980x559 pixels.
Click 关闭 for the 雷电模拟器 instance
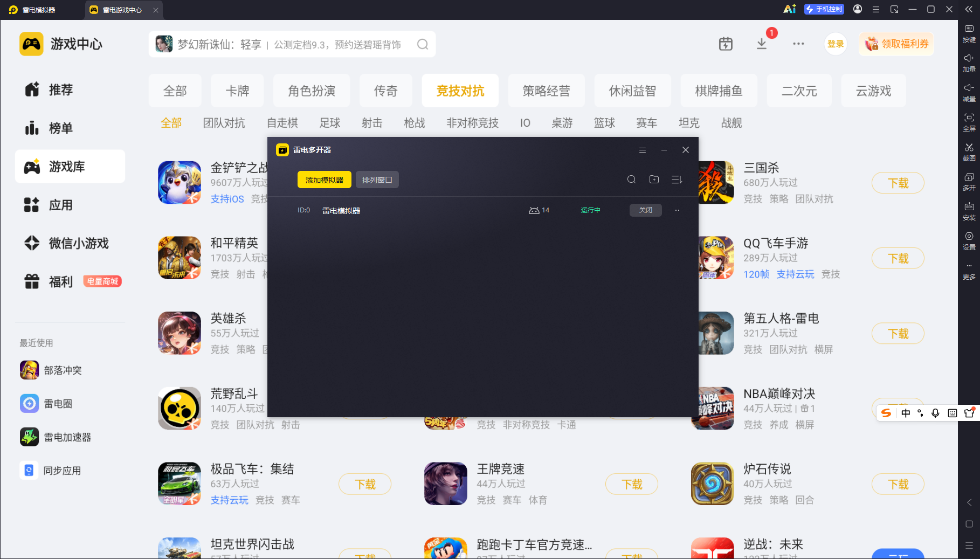point(646,210)
